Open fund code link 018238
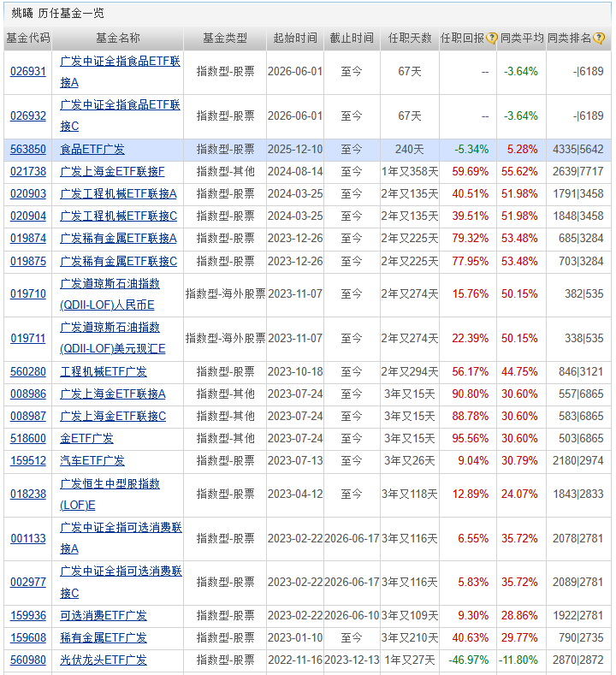The width and height of the screenshot is (616, 675). (28, 494)
